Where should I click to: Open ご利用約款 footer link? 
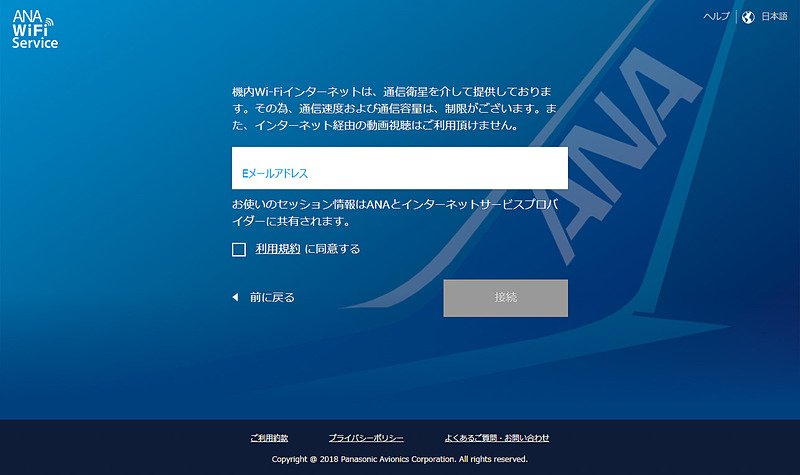click(x=269, y=438)
